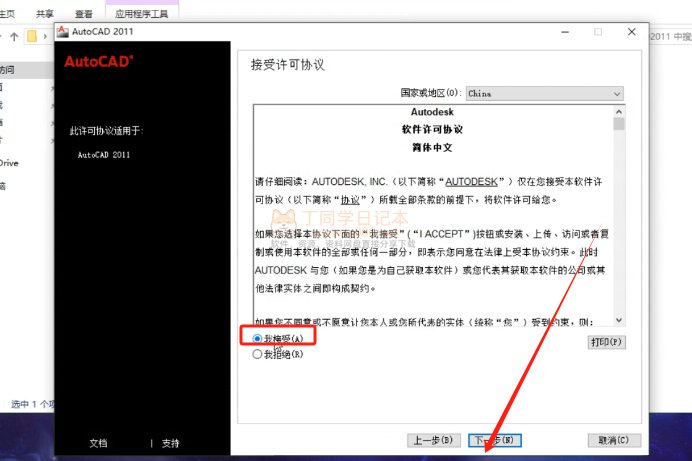The image size is (692, 461).
Task: Open the 文档 documentation link
Action: coord(98,443)
